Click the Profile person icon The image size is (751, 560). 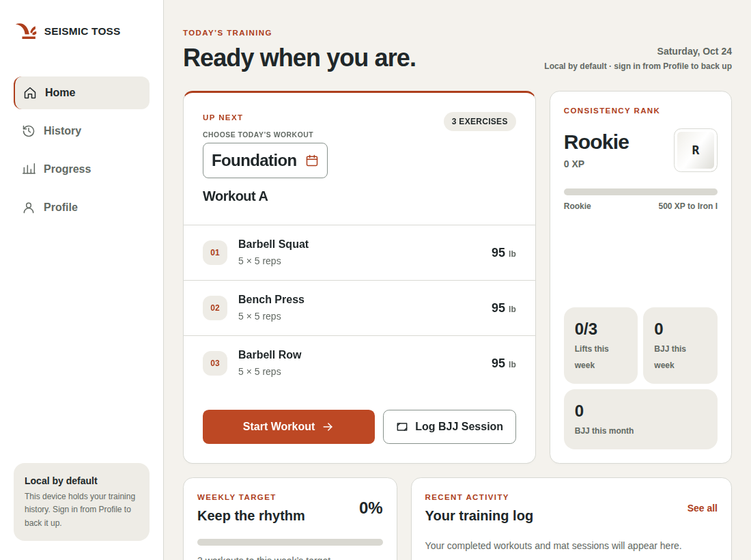(x=29, y=208)
